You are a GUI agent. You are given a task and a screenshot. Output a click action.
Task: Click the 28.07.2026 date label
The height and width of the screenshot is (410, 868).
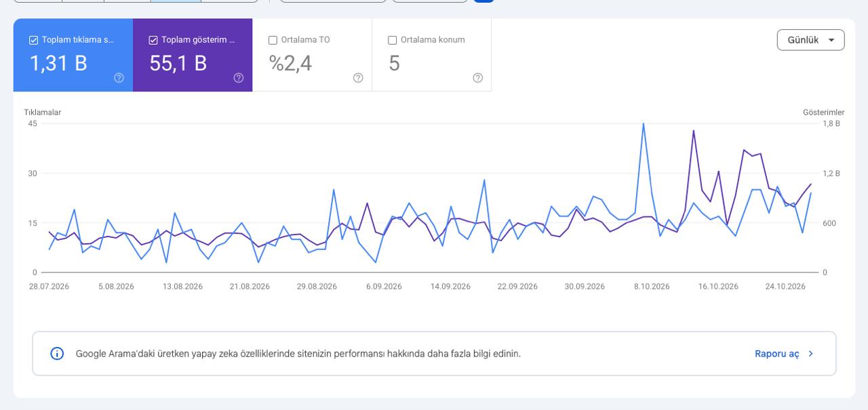(x=49, y=287)
